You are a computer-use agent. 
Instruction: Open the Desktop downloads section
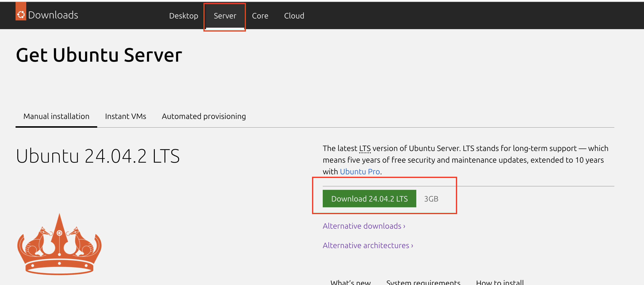point(183,16)
